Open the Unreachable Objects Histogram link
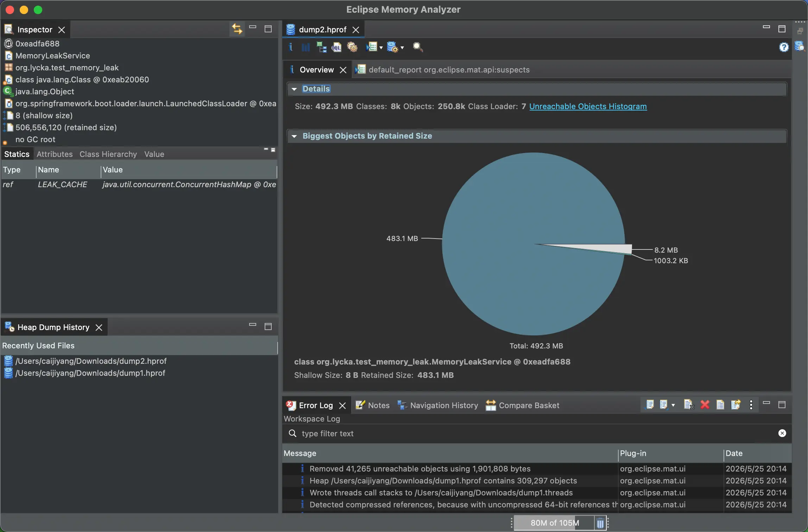 (588, 106)
